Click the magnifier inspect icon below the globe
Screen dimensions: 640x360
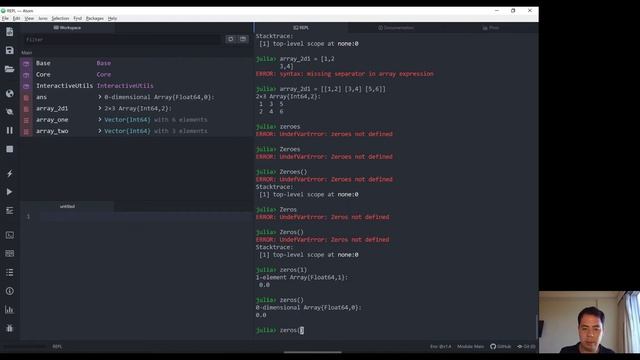tap(9, 111)
